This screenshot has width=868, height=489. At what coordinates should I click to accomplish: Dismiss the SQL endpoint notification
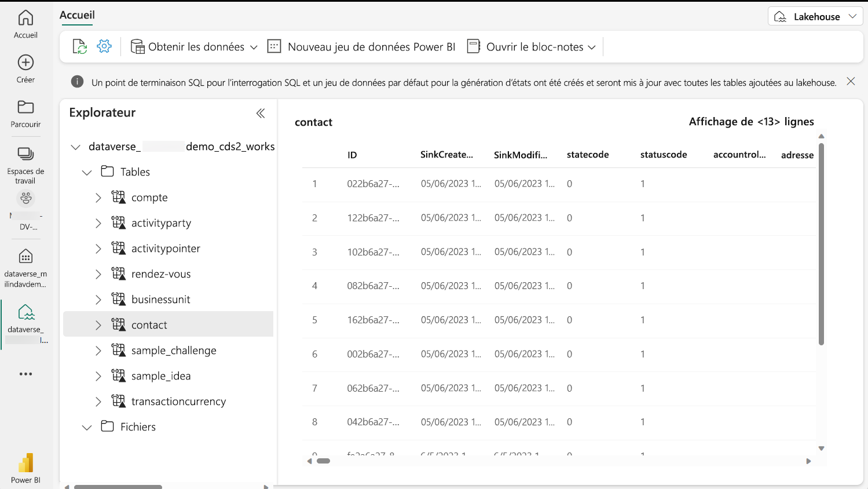point(851,81)
